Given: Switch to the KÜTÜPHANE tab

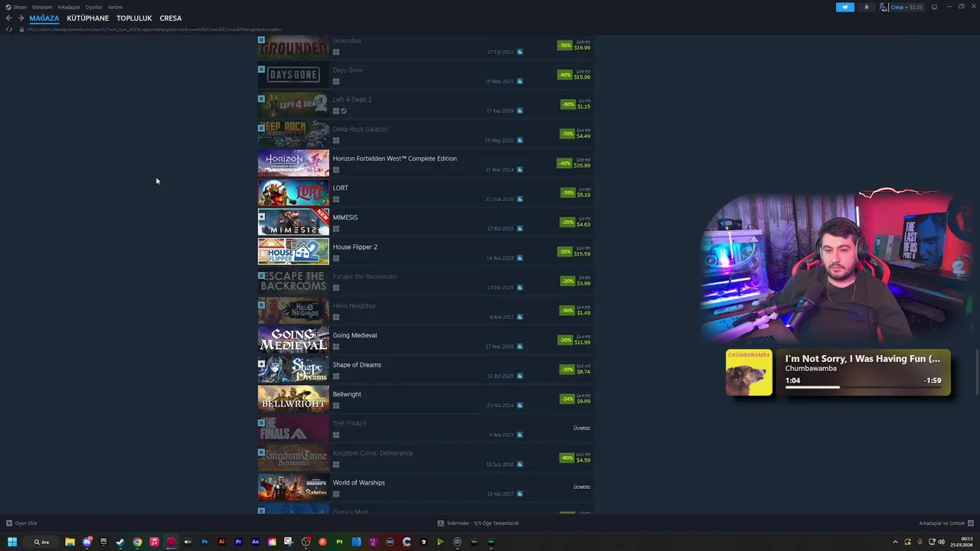Looking at the screenshot, I should click(88, 18).
